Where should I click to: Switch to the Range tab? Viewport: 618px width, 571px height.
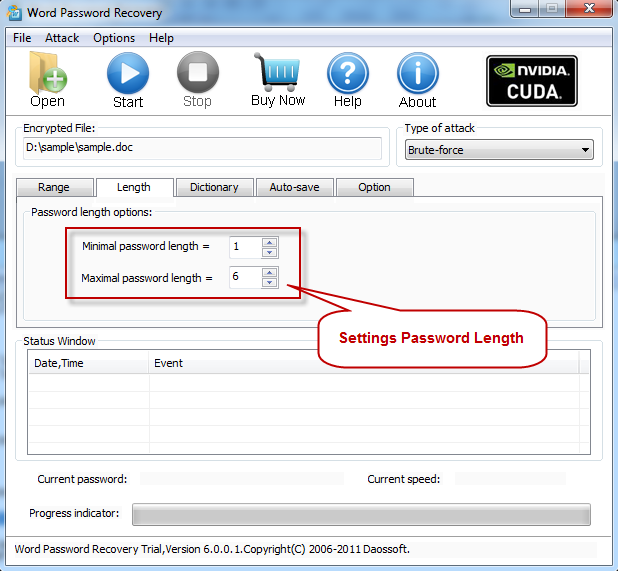coord(54,187)
